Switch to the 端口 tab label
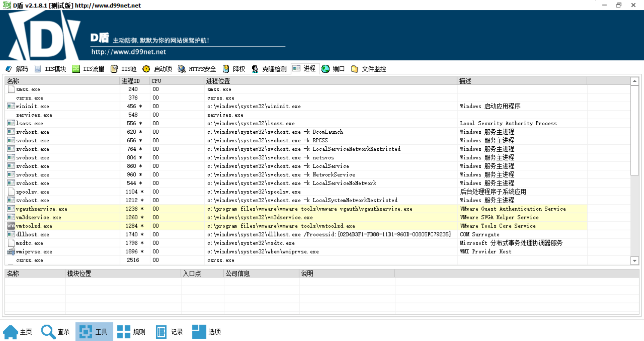The width and height of the screenshot is (644, 341). (338, 69)
